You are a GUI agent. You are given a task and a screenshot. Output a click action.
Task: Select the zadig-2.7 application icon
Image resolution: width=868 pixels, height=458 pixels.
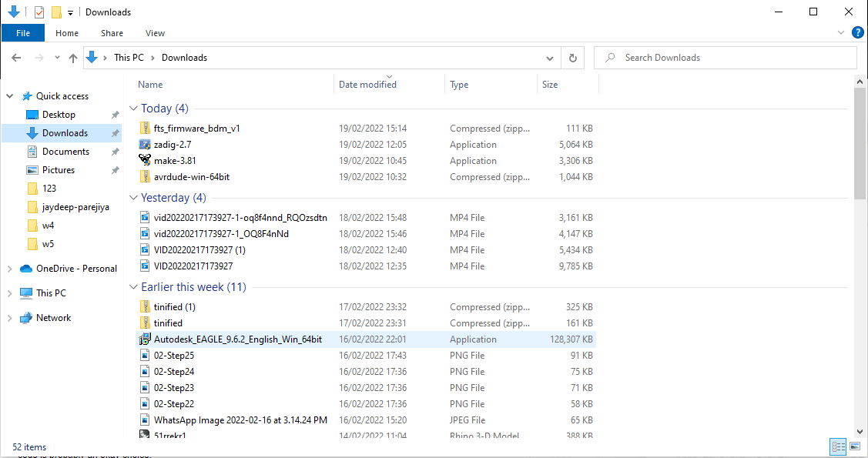[x=145, y=145]
